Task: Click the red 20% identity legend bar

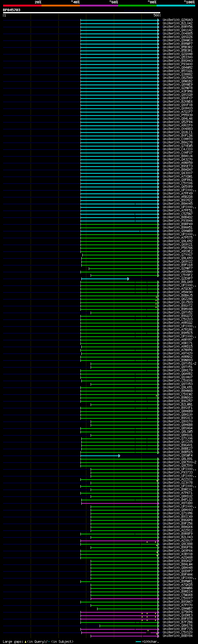Action: point(22,6)
